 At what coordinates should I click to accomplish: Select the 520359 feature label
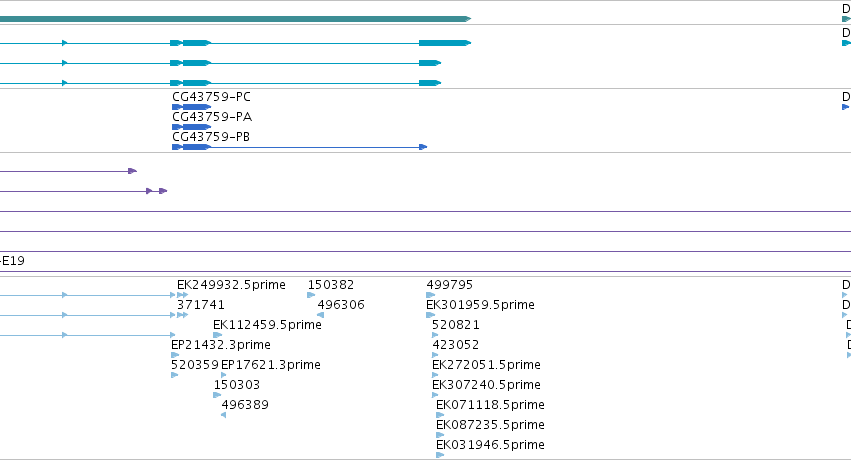(x=195, y=366)
